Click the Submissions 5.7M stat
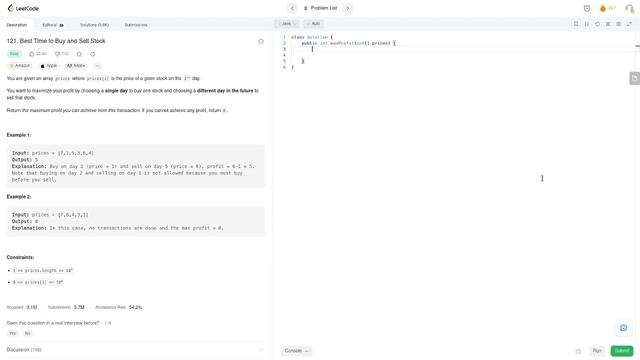 coord(66,307)
